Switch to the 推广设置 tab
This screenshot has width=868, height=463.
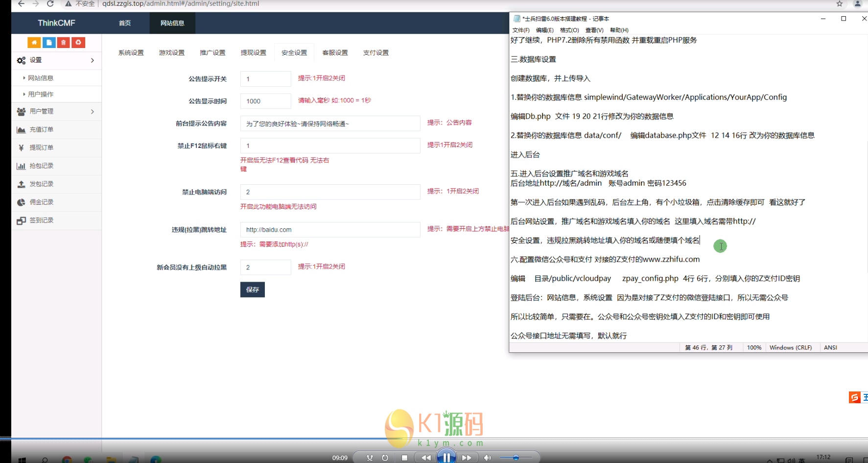(212, 53)
